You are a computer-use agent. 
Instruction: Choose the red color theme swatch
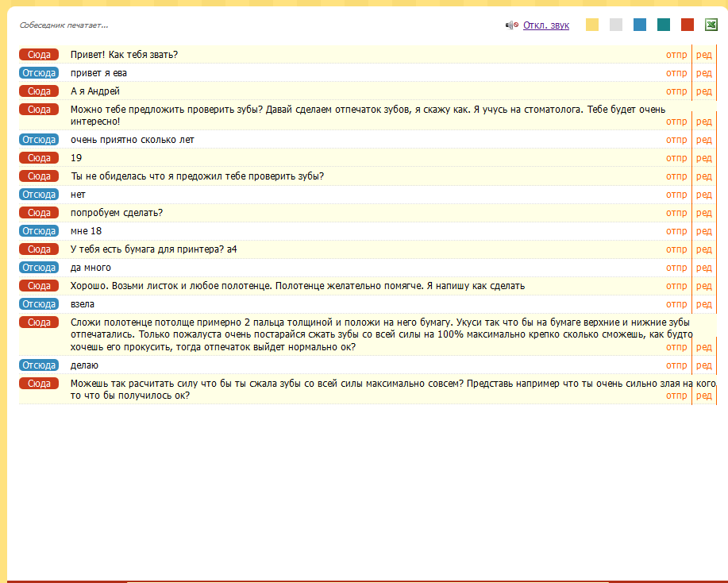(688, 25)
